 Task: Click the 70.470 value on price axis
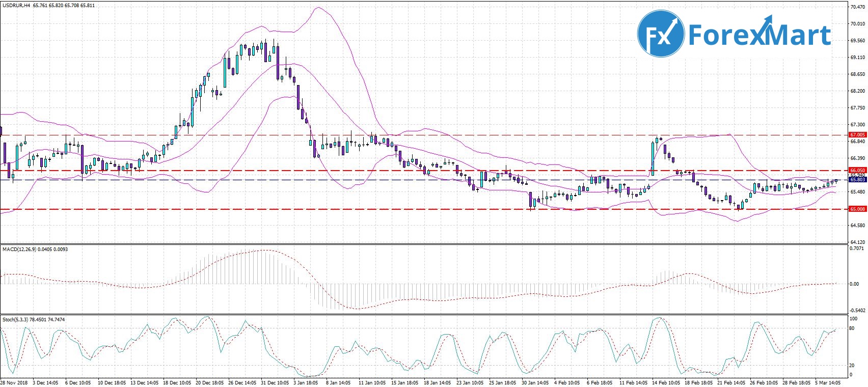(857, 7)
